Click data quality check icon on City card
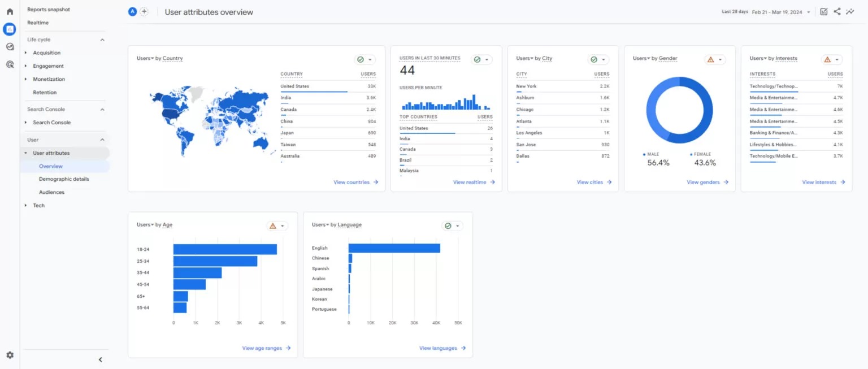This screenshot has width=868, height=369. [593, 59]
